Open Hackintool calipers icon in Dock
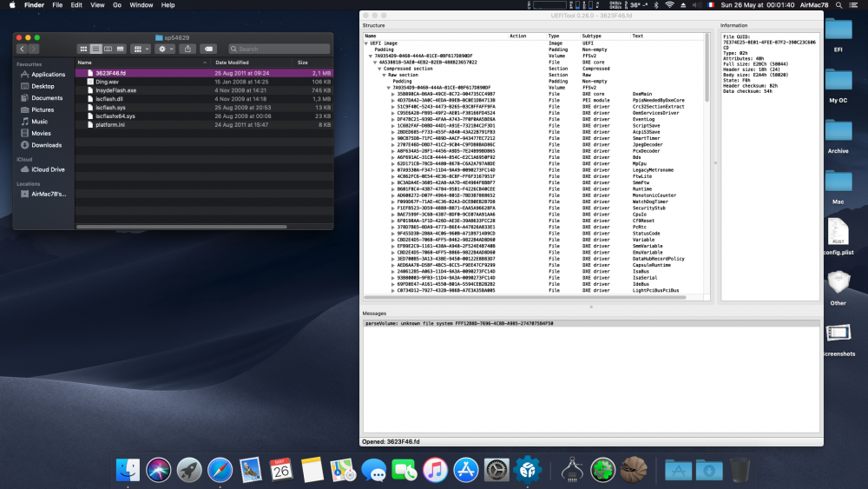 572,470
